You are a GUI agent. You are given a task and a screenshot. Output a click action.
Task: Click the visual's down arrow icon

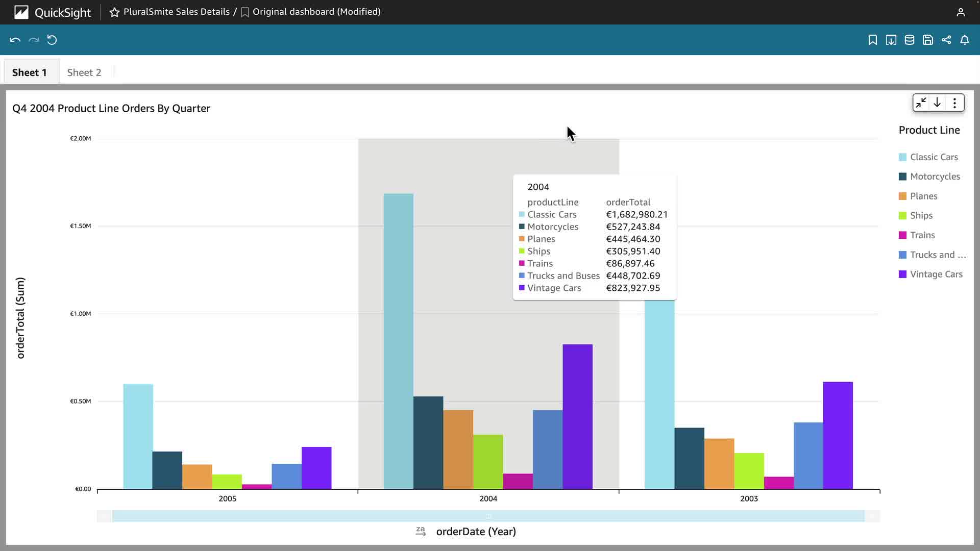coord(937,103)
